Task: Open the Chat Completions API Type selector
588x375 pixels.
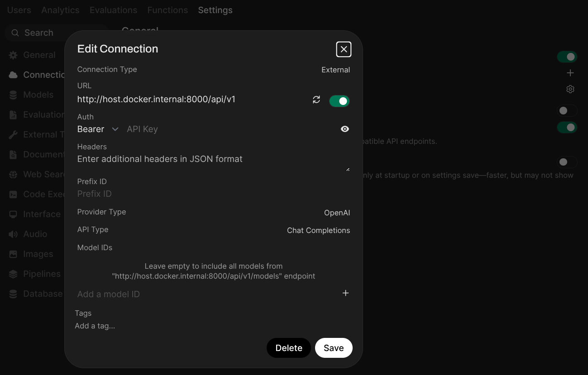Action: click(x=318, y=230)
